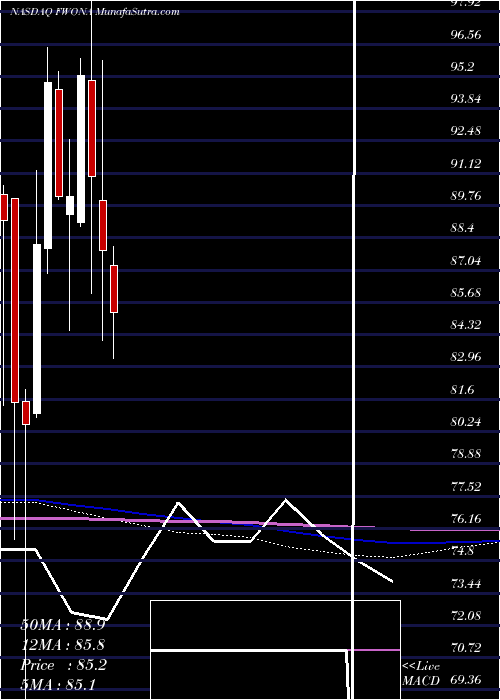This screenshot has height=700, width=500.
Task: Click the 88.4 price axis label
Action: (462, 229)
